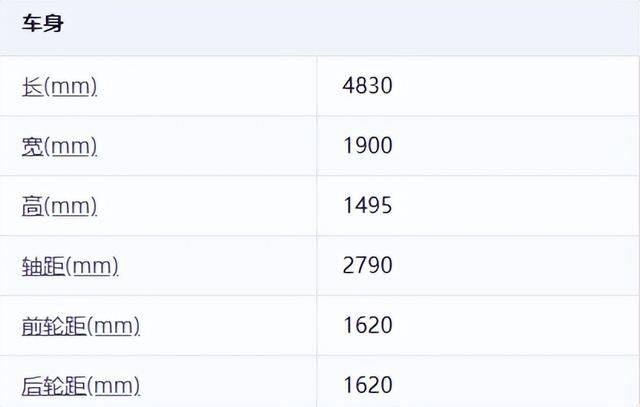Screen dimensions: 640x407
Task: Open the 宽(mm) width term link
Action: 59,146
